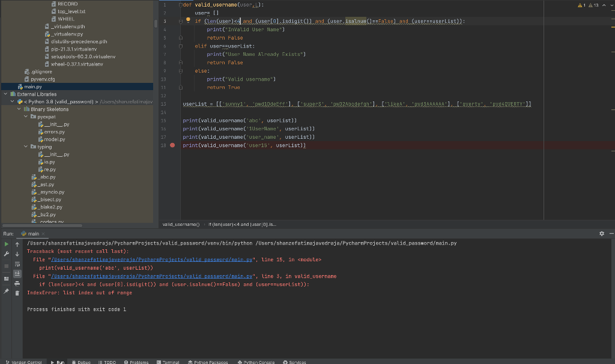Open the Debug tool window
This screenshot has height=364, width=615.
(81, 362)
